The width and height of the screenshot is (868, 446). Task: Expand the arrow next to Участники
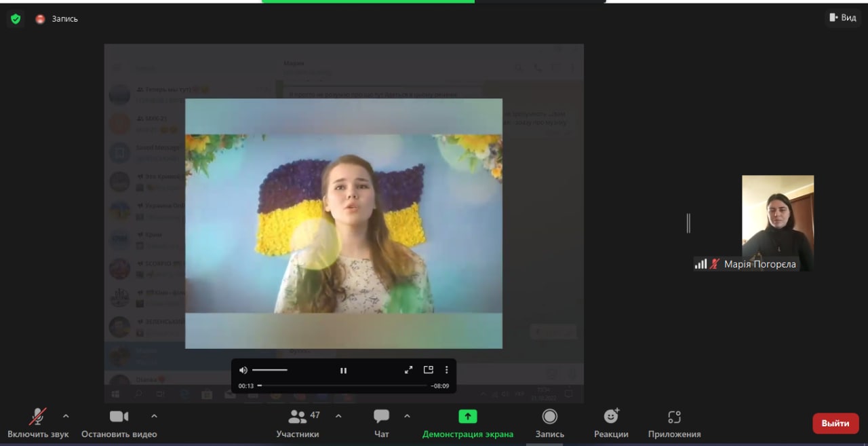(x=338, y=416)
